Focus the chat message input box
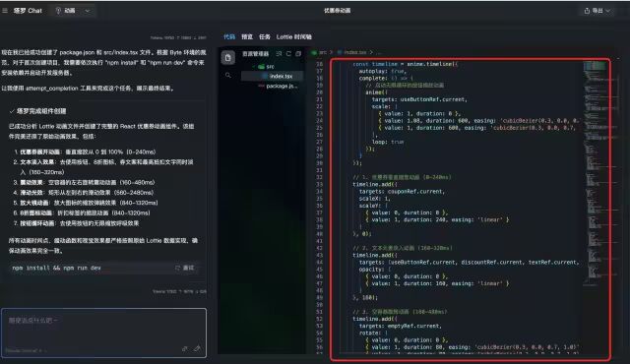Viewport: 630px width, 364px height. (x=103, y=333)
